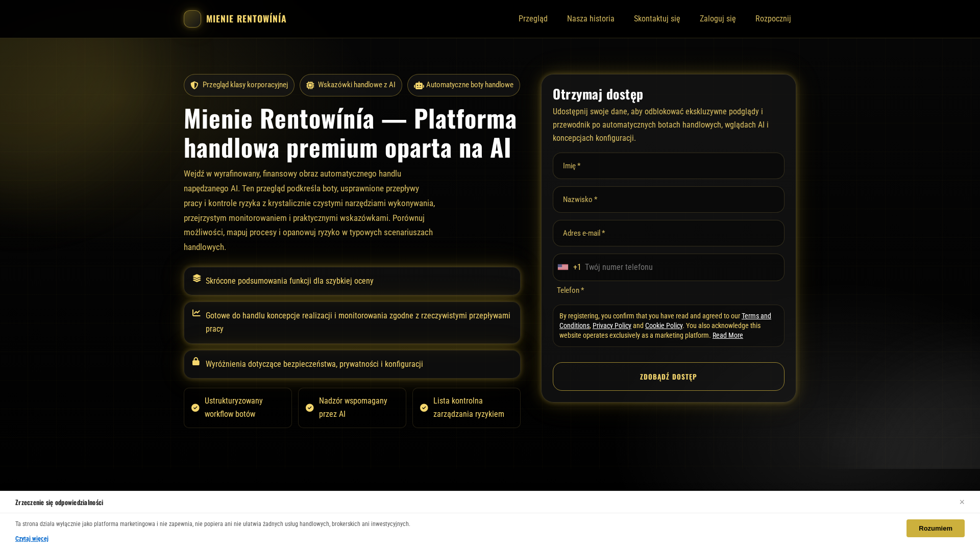Open the Cookie Policy link
This screenshot has height=551, width=980.
pos(664,325)
